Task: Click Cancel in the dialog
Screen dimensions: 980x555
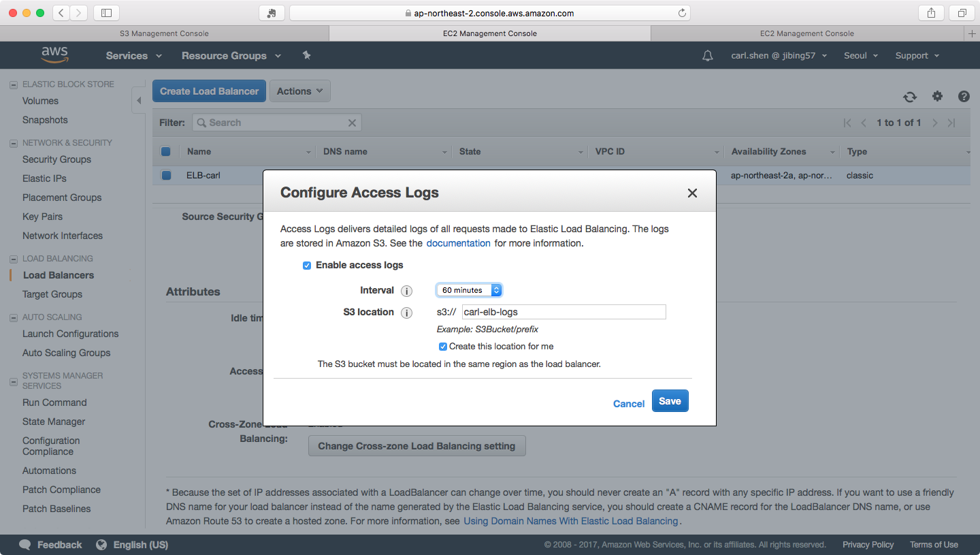Action: tap(629, 404)
